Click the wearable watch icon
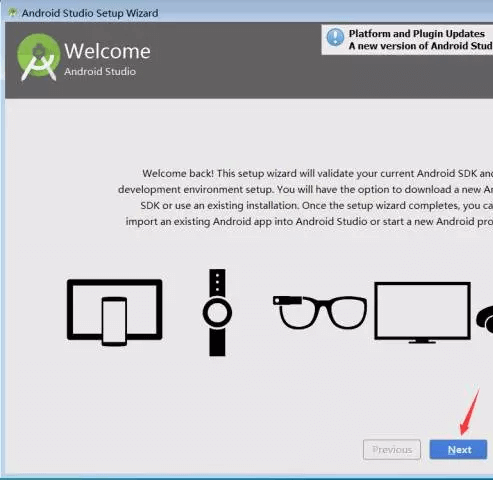 click(217, 312)
